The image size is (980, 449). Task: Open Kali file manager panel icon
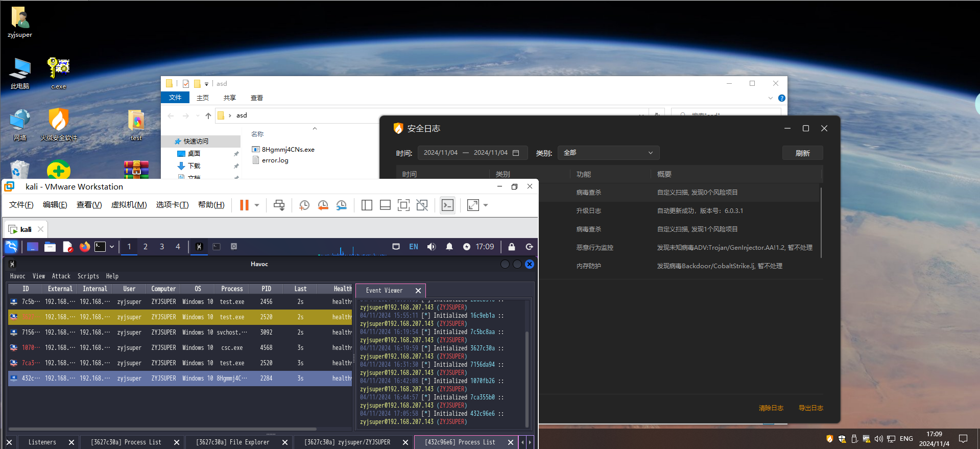50,247
